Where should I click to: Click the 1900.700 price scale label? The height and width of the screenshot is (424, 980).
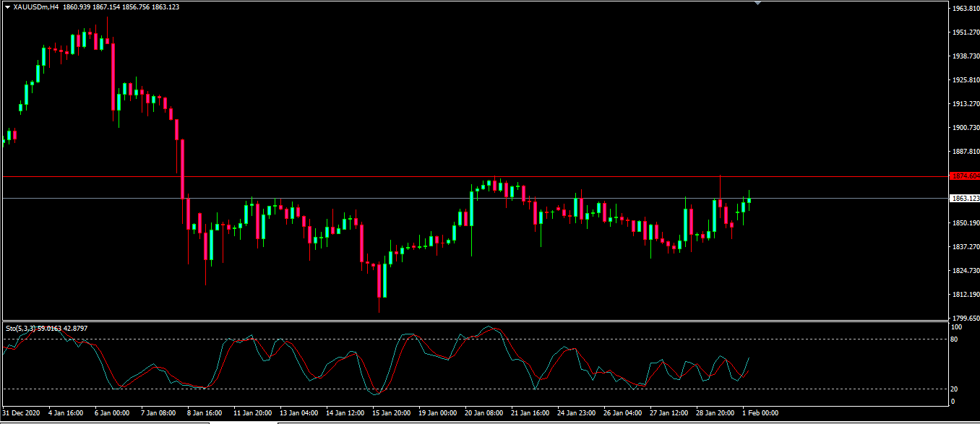click(966, 128)
